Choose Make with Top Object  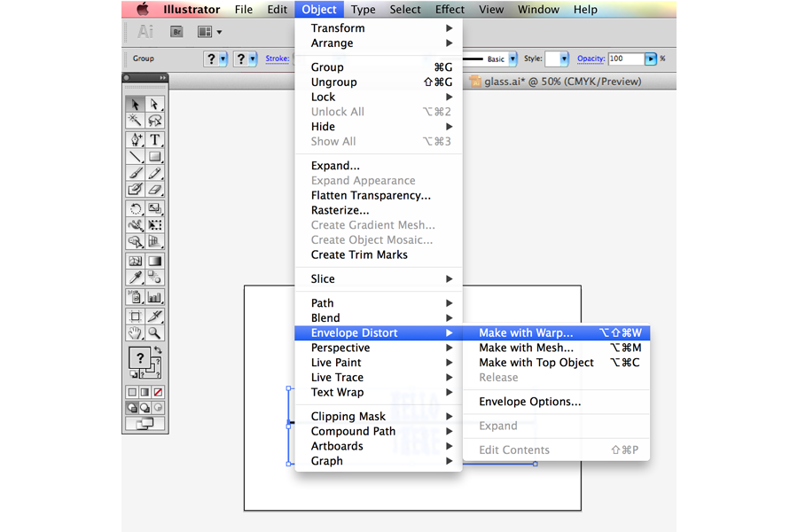556,363
